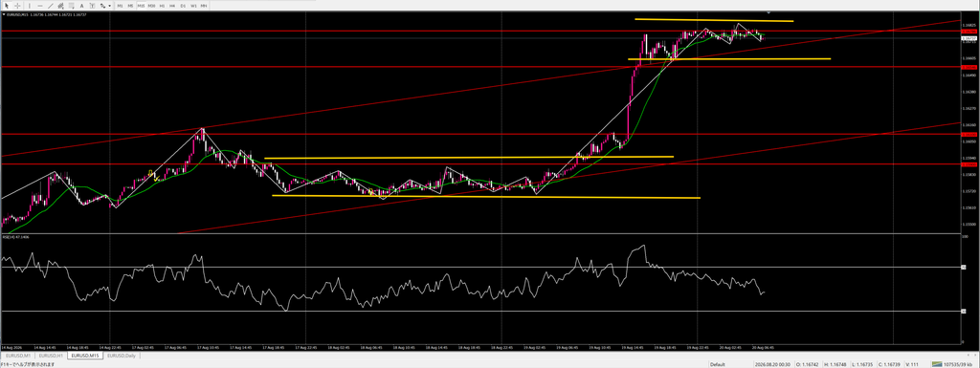Select the arrow cursor tool
The height and width of the screenshot is (368, 980).
click(7, 6)
